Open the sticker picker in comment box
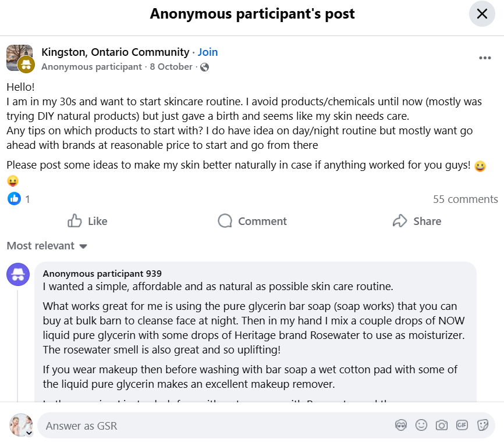The width and height of the screenshot is (504, 443). [x=482, y=426]
